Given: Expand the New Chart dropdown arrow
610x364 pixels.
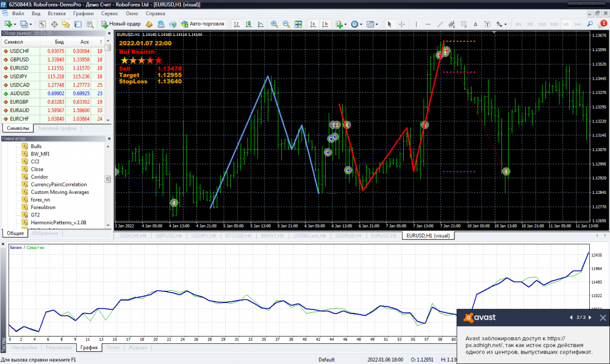Looking at the screenshot, I should pos(14,24).
